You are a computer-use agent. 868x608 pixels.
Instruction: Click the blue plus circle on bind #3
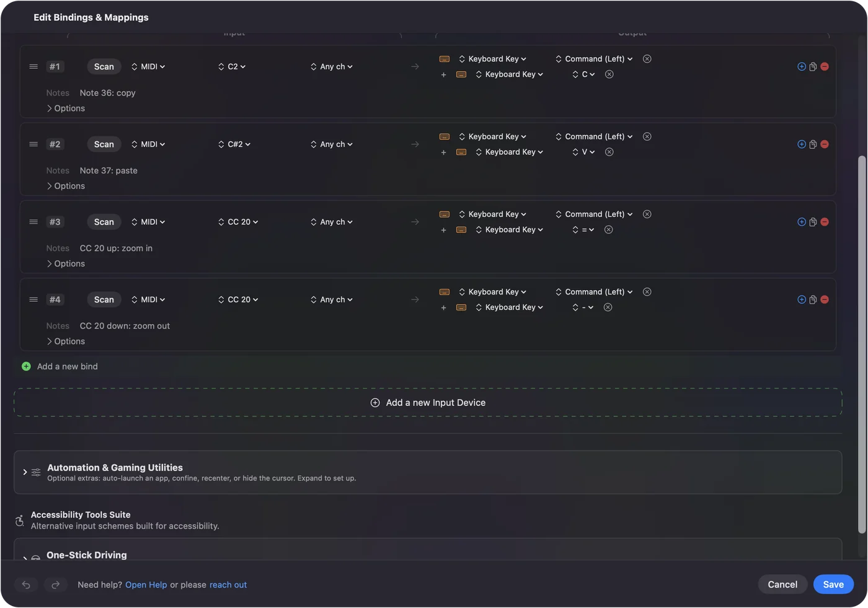tap(802, 222)
